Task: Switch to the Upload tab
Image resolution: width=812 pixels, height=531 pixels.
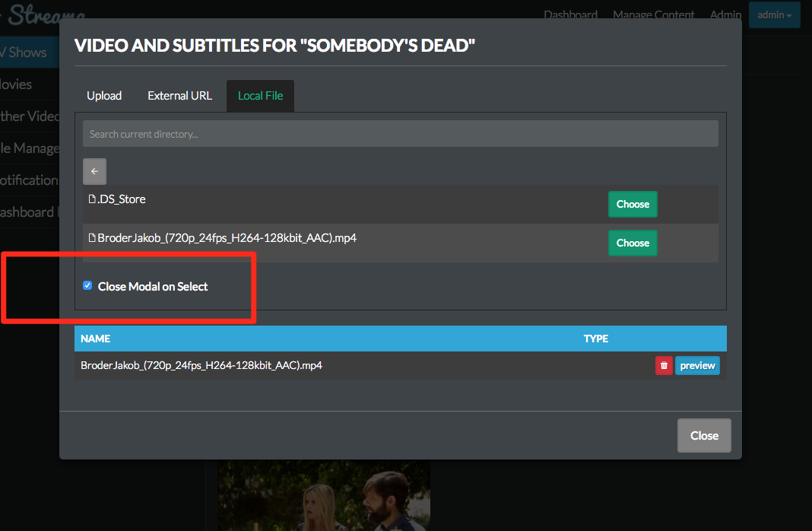Action: coord(104,95)
